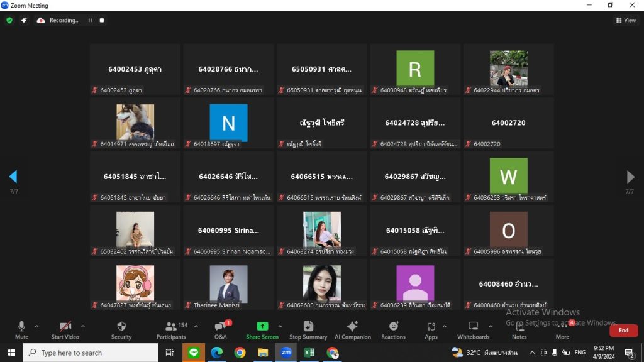
Task: Select participant tile with green W avatar
Action: click(x=508, y=177)
